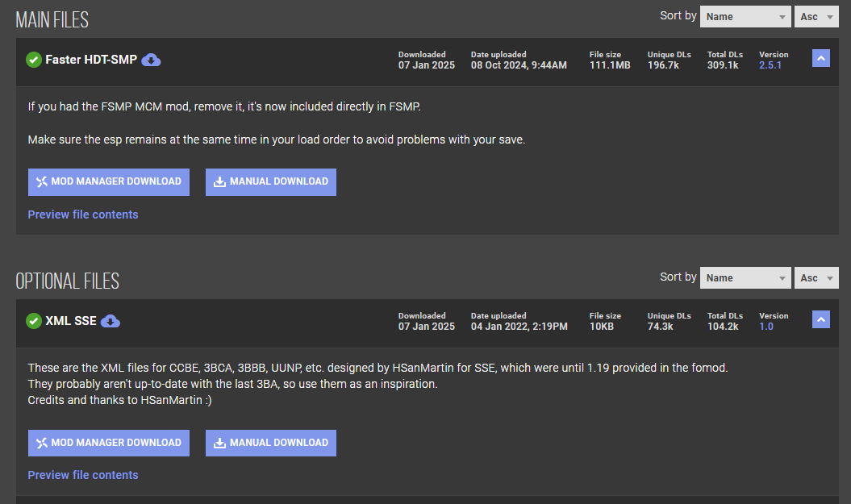Start Mod Manager Download for XML SSE
Image resolution: width=851 pixels, height=504 pixels.
coord(109,443)
